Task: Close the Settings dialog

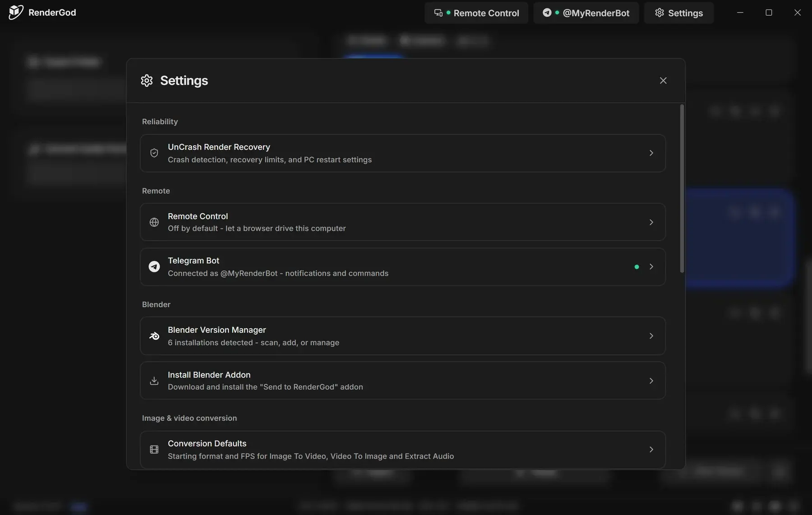Action: (x=663, y=80)
